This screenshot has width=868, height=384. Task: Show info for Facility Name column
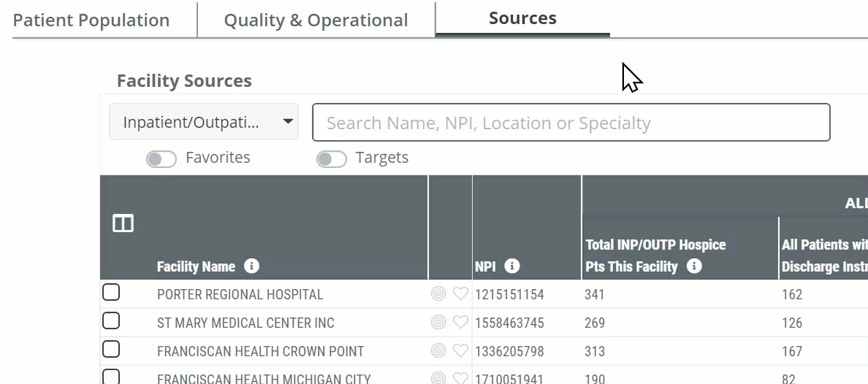point(251,266)
